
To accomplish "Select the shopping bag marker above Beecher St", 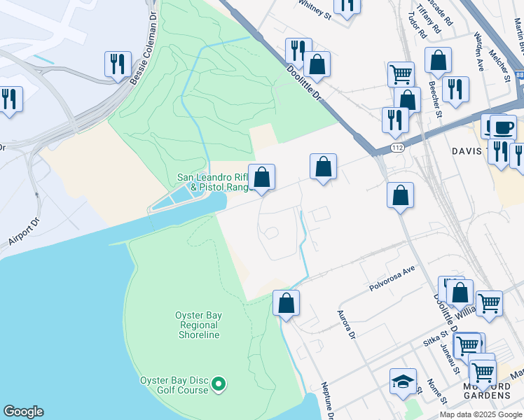I will pyautogui.click(x=438, y=61).
